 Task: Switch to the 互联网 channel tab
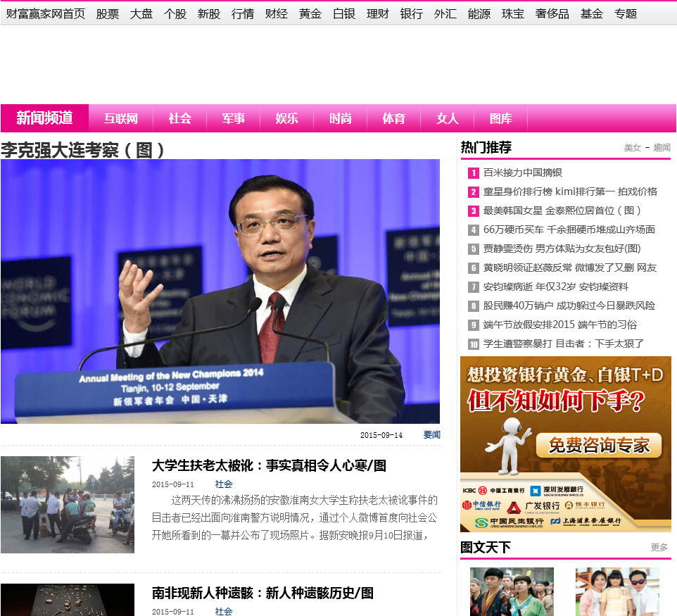tap(120, 118)
